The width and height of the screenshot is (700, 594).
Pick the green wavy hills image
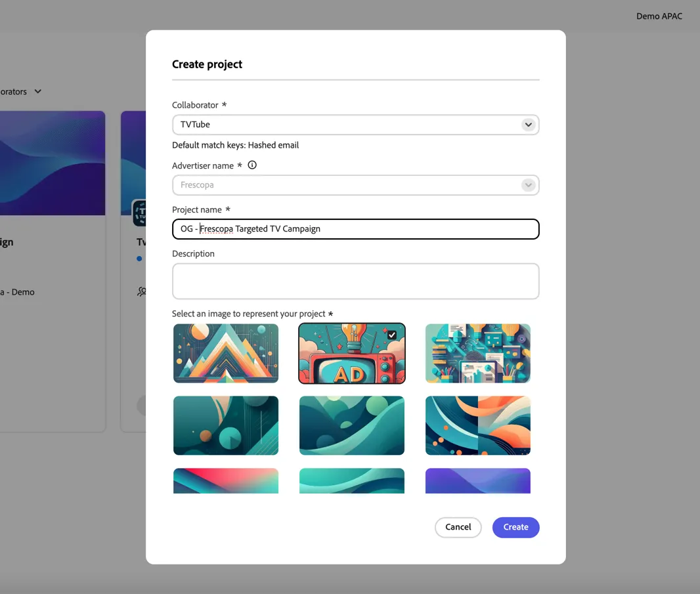pyautogui.click(x=352, y=425)
